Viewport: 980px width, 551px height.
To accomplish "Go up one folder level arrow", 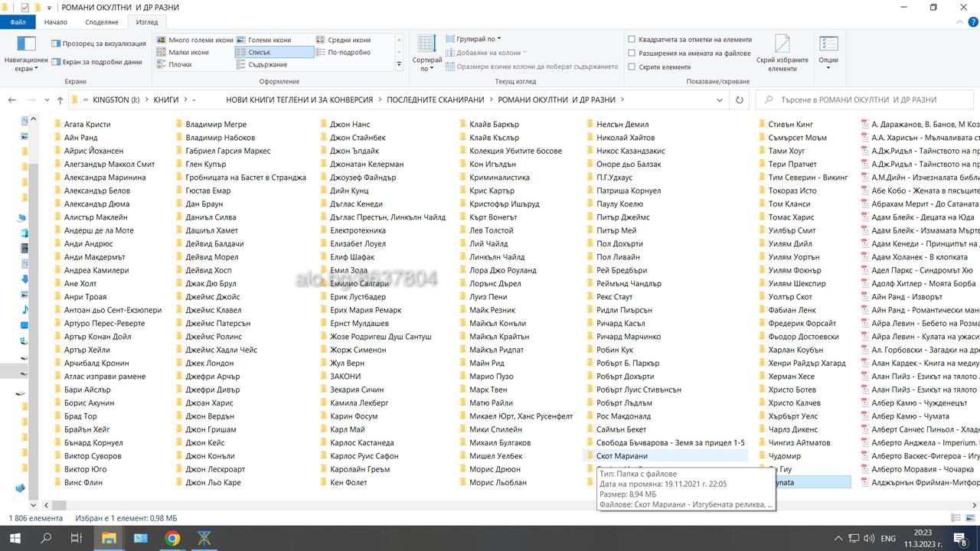I will pos(60,99).
